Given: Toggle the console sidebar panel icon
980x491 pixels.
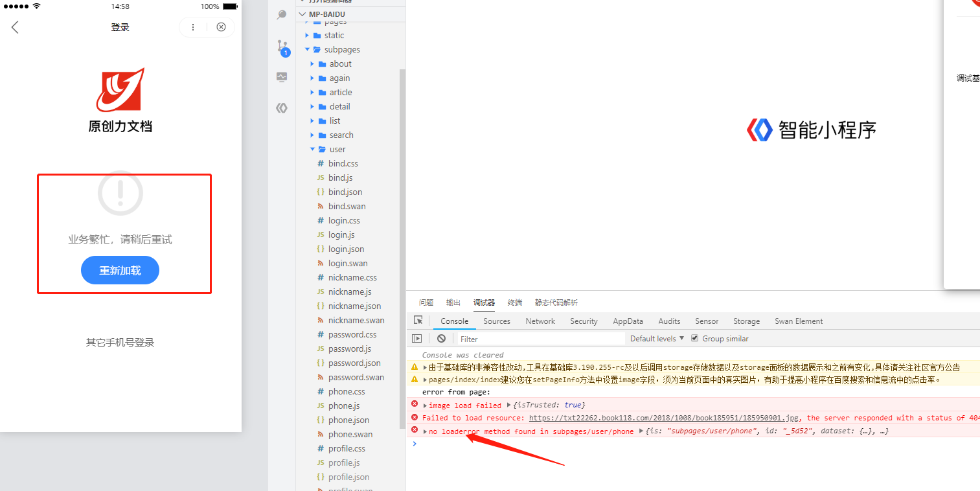Looking at the screenshot, I should (417, 339).
